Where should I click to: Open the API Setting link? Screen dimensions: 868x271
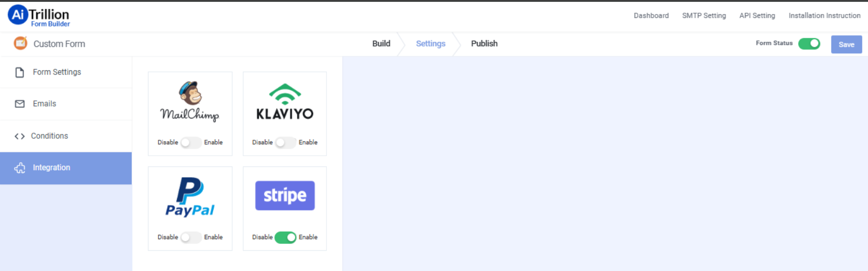tap(757, 15)
